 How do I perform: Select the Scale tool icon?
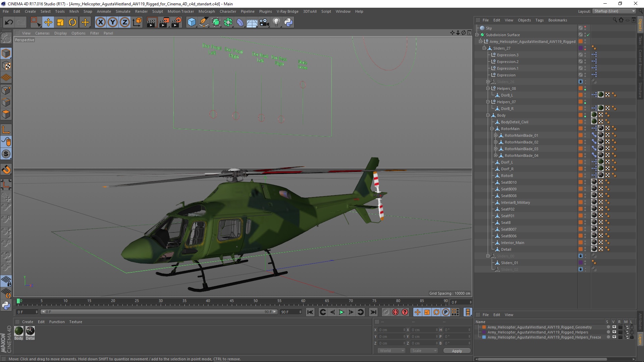tap(60, 22)
